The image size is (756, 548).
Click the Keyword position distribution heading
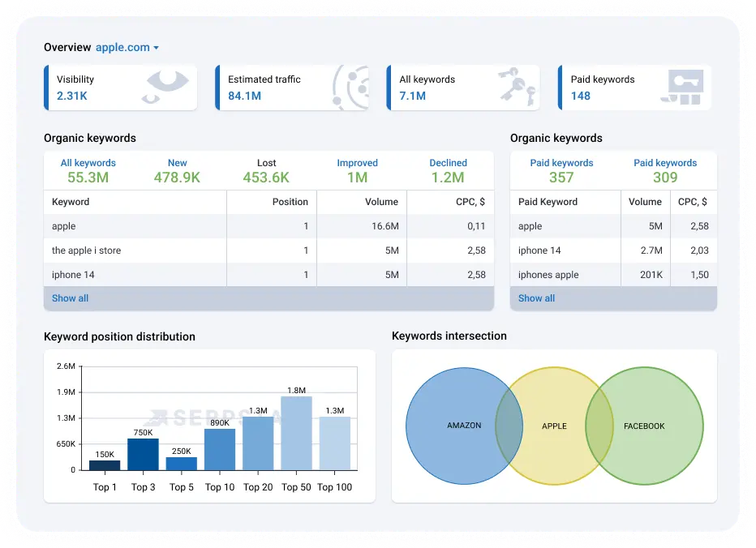[119, 336]
